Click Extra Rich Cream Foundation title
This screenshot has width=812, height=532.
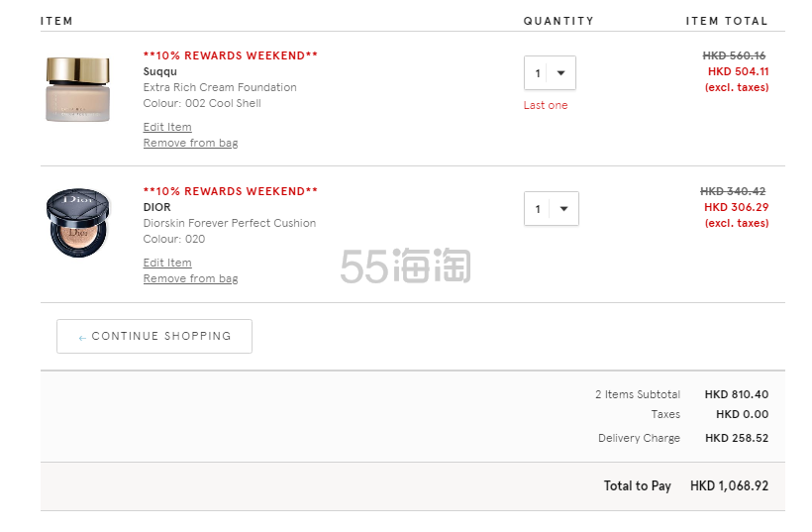[x=220, y=87]
